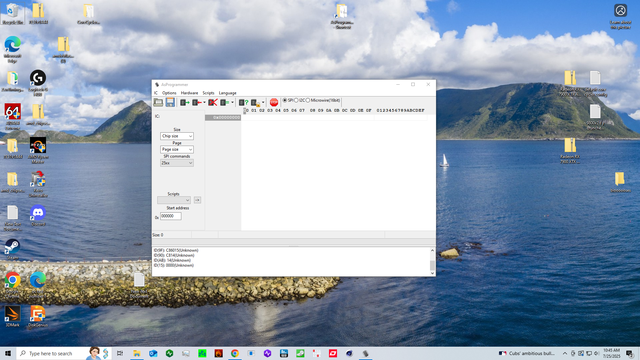640x360 pixels.
Task: Open the Verify IC dropdown arrow
Action: click(232, 102)
